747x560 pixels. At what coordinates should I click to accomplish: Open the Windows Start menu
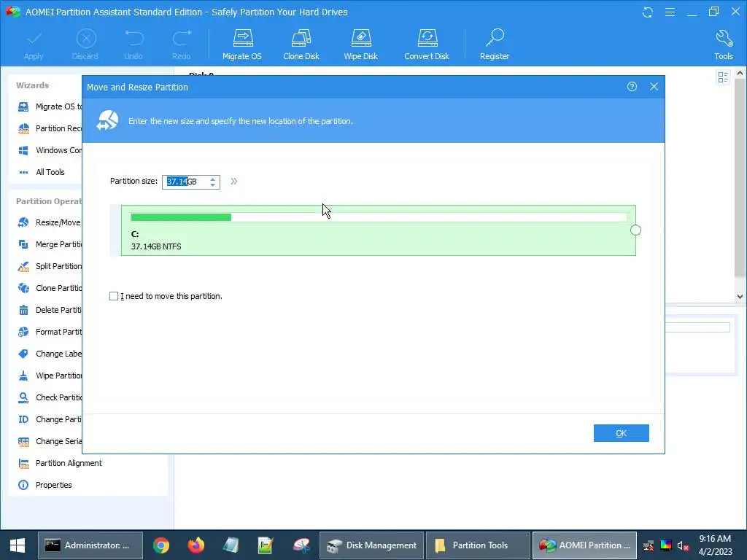(18, 545)
